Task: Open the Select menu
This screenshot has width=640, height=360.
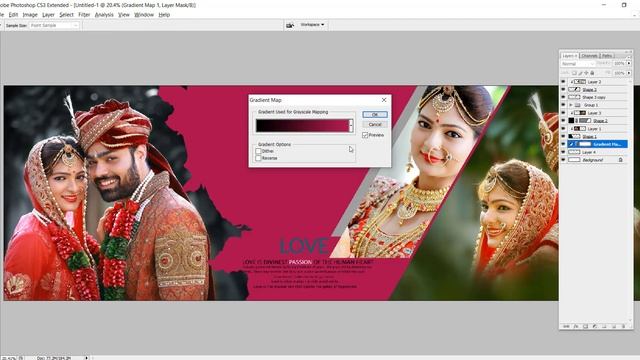Action: coord(66,15)
